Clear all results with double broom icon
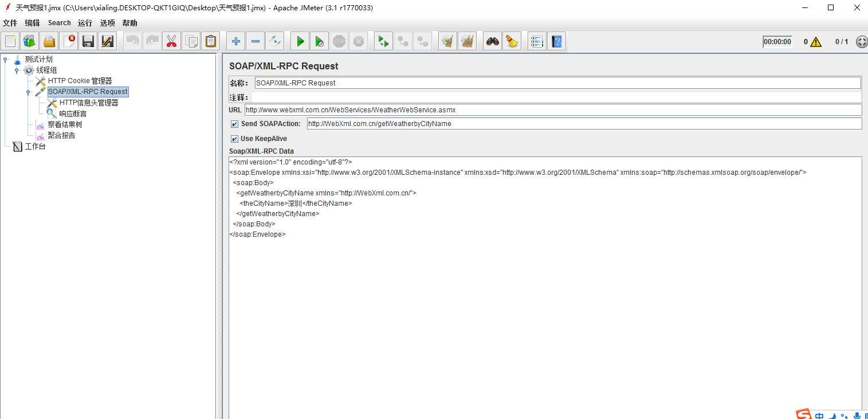This screenshot has height=419, width=868. (x=468, y=41)
